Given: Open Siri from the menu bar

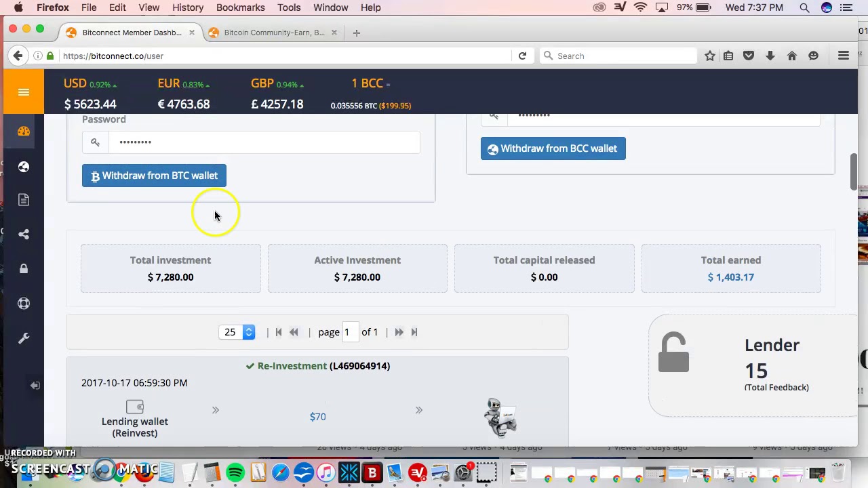Looking at the screenshot, I should click(x=827, y=7).
